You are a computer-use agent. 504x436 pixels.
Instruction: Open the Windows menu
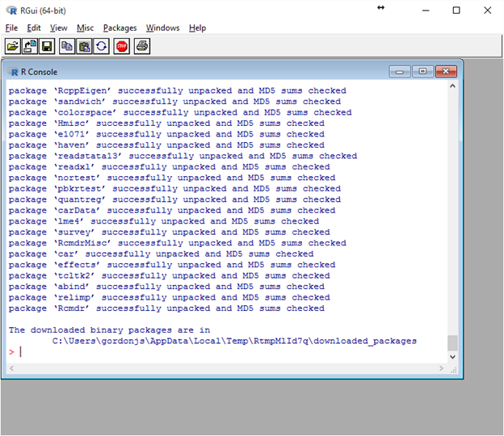coord(162,27)
